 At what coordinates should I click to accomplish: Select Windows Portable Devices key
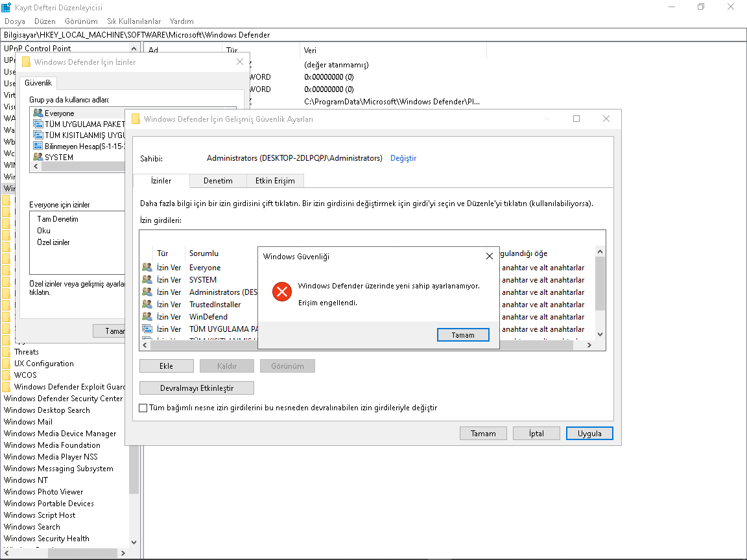point(49,504)
